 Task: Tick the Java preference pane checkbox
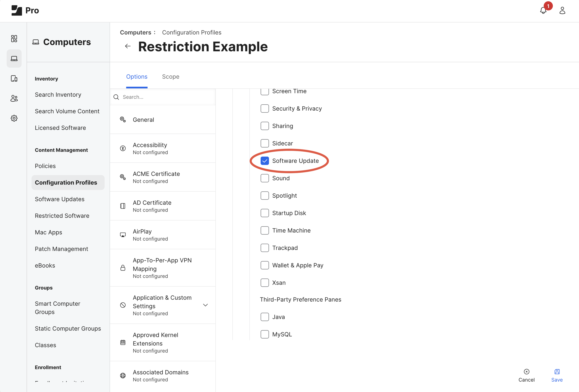[264, 317]
